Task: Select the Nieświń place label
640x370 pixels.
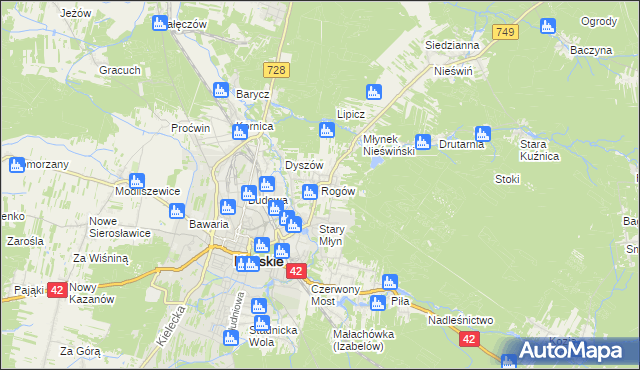Action: click(x=453, y=71)
